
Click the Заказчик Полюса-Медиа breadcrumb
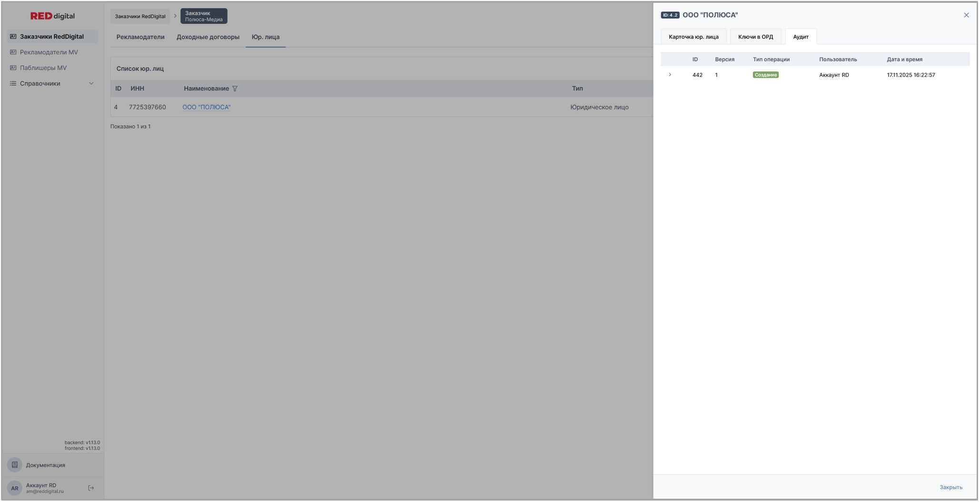(x=204, y=16)
